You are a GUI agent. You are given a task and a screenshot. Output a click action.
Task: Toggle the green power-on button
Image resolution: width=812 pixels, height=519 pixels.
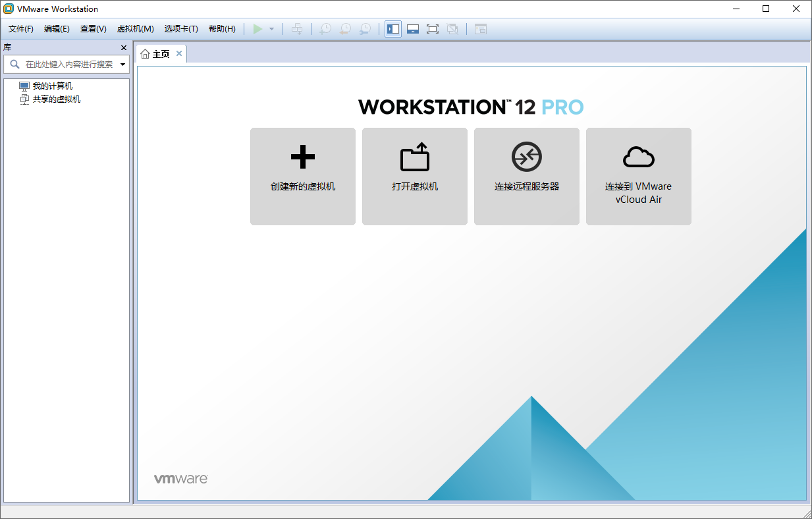257,28
